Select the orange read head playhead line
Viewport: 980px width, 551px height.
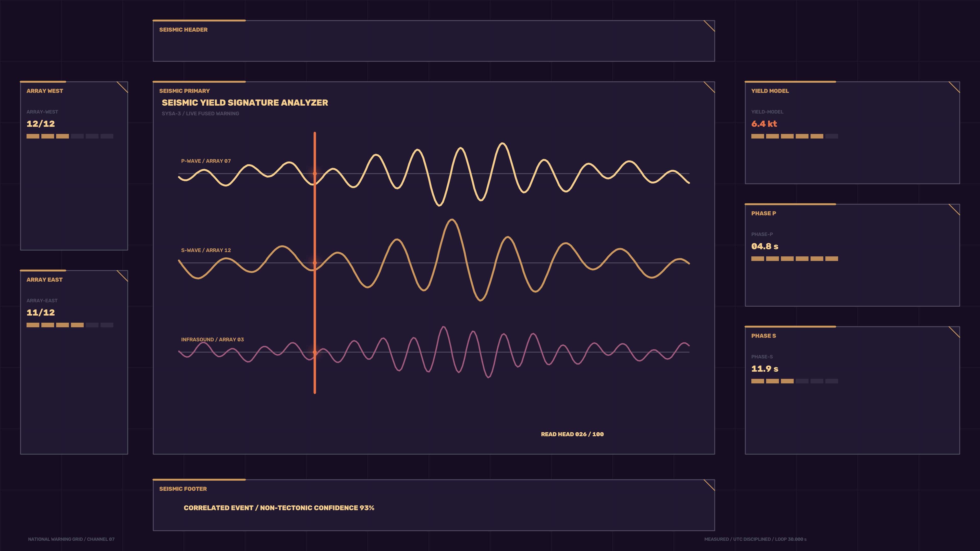click(x=315, y=263)
